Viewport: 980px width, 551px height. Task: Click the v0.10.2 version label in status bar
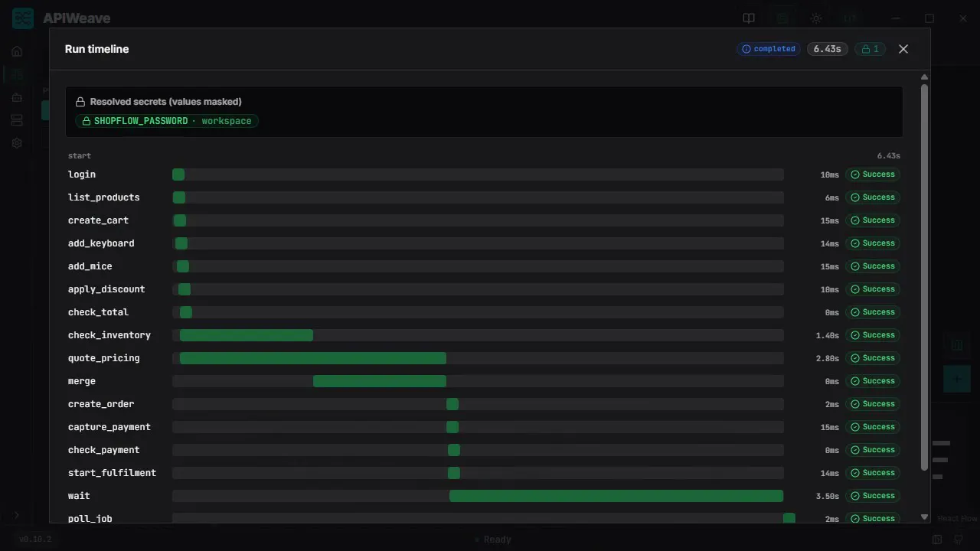click(34, 539)
